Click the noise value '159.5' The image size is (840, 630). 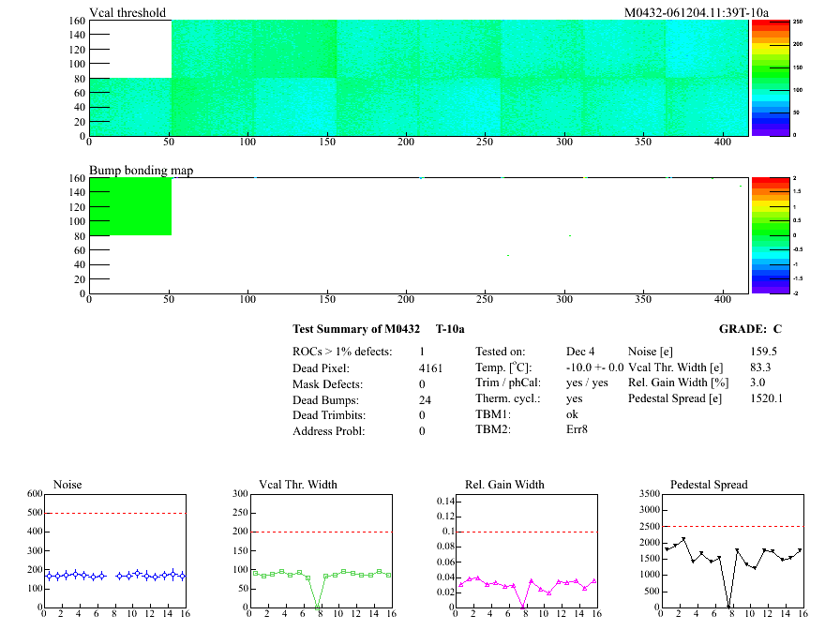(x=763, y=352)
